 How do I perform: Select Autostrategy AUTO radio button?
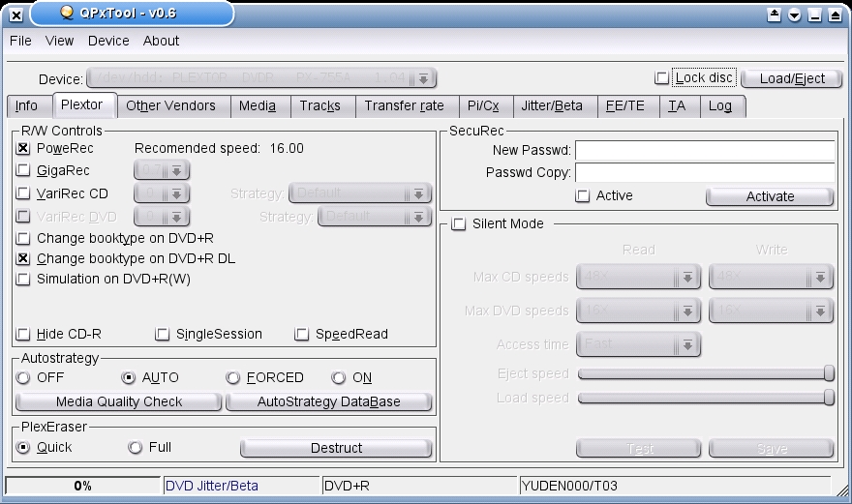[128, 378]
